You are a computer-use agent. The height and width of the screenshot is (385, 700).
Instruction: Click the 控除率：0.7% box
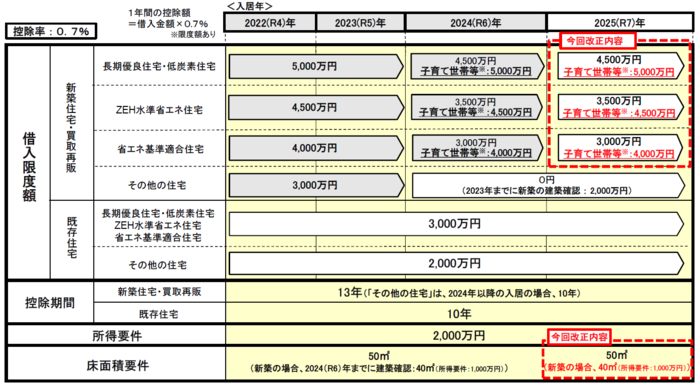tap(51, 31)
